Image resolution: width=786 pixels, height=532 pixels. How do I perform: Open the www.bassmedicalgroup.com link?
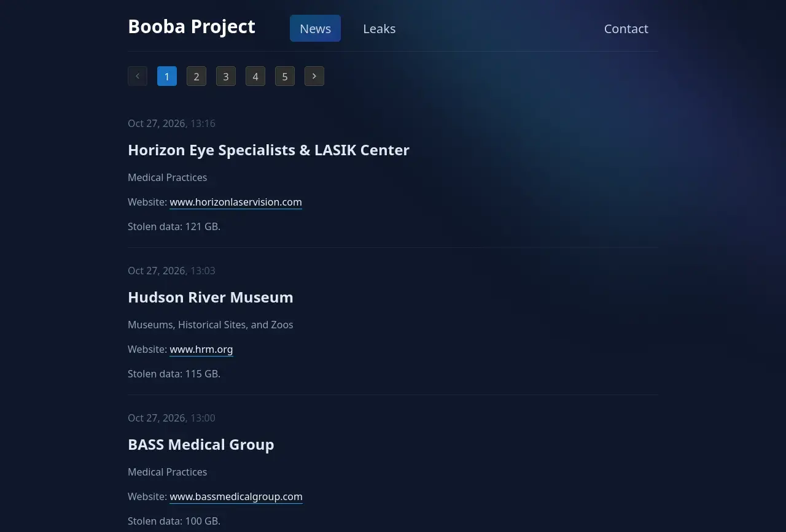point(236,496)
